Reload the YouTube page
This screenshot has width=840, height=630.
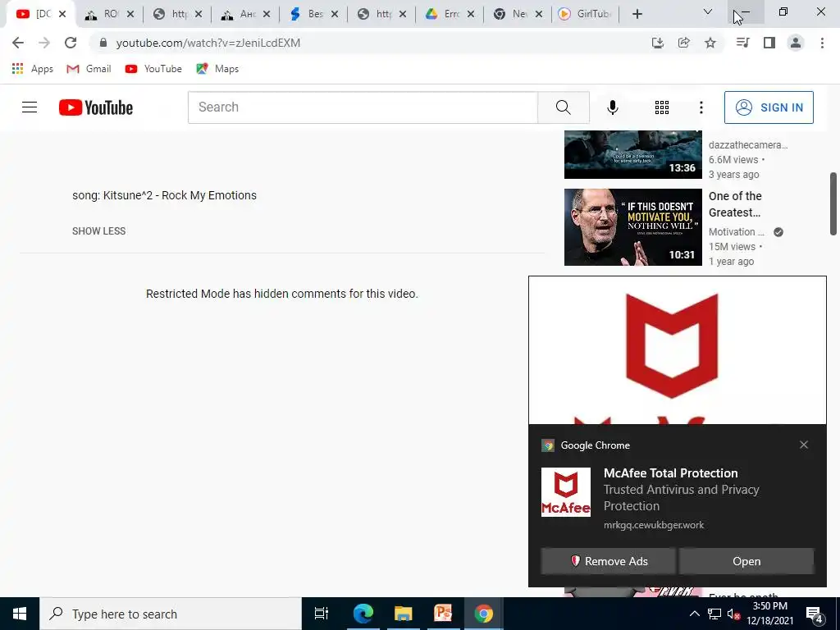(71, 43)
